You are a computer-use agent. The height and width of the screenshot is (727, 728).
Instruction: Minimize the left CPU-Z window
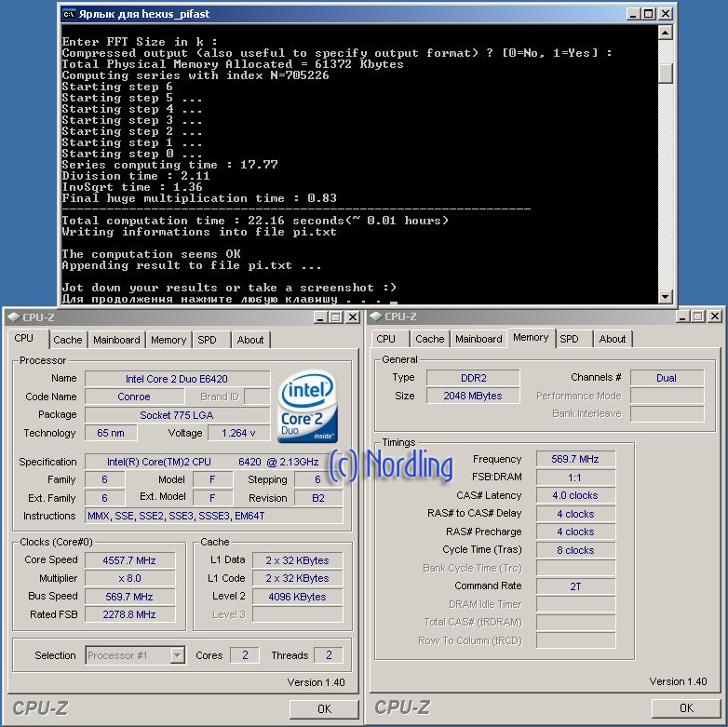coord(320,317)
